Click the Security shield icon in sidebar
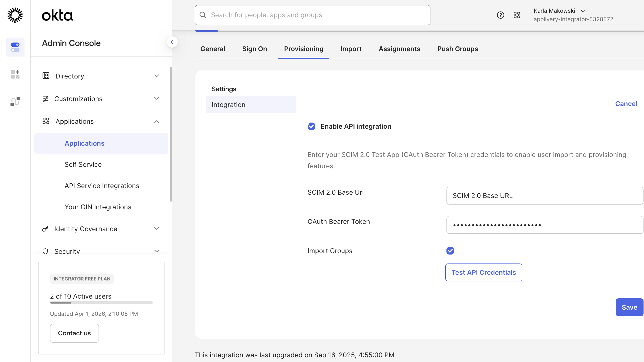This screenshot has height=362, width=644. pos(45,251)
